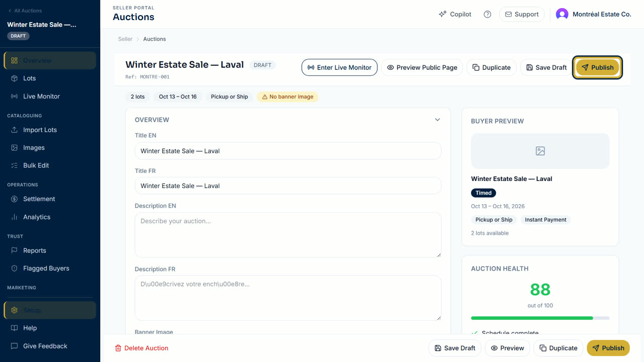Open the Support button
This screenshot has height=362, width=644.
click(522, 14)
